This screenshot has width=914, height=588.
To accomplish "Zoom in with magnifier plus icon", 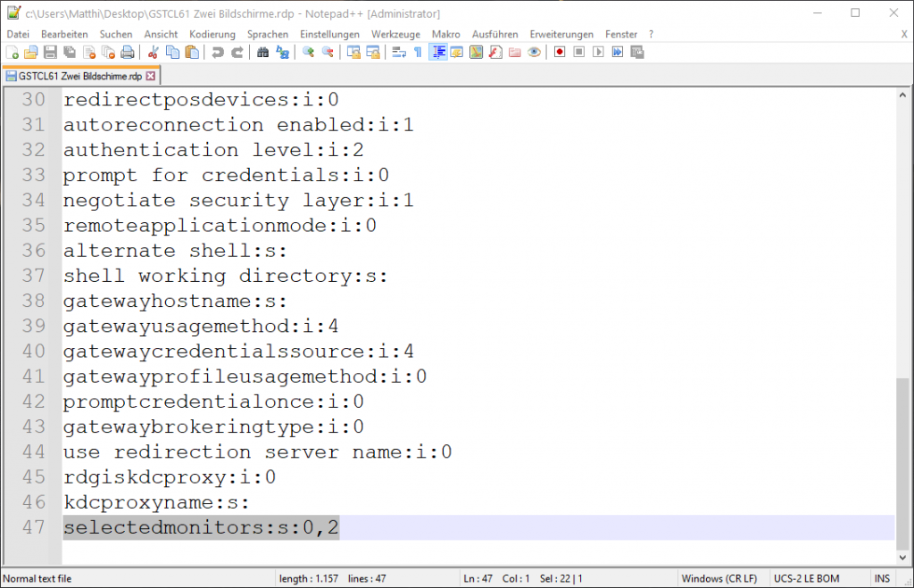I will (308, 53).
